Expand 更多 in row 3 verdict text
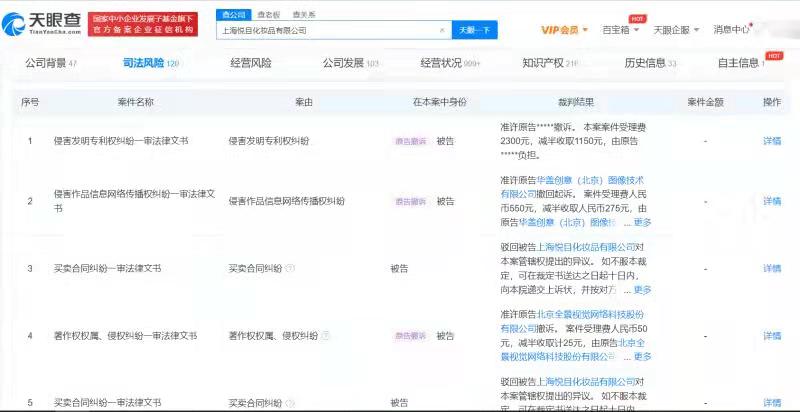The image size is (800, 412). coord(642,290)
